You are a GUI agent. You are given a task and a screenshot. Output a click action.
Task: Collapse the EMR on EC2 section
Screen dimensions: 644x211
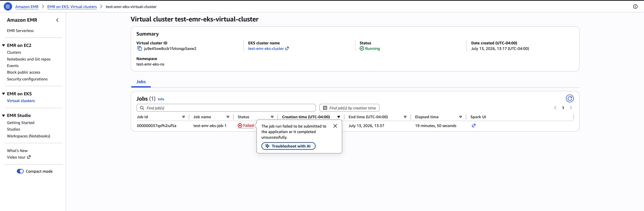pyautogui.click(x=4, y=45)
